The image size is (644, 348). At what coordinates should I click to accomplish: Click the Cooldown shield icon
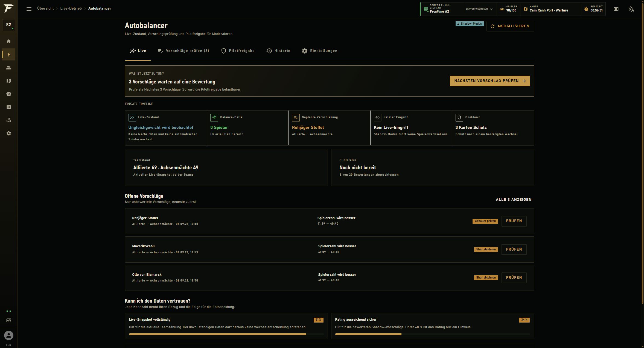coord(459,117)
